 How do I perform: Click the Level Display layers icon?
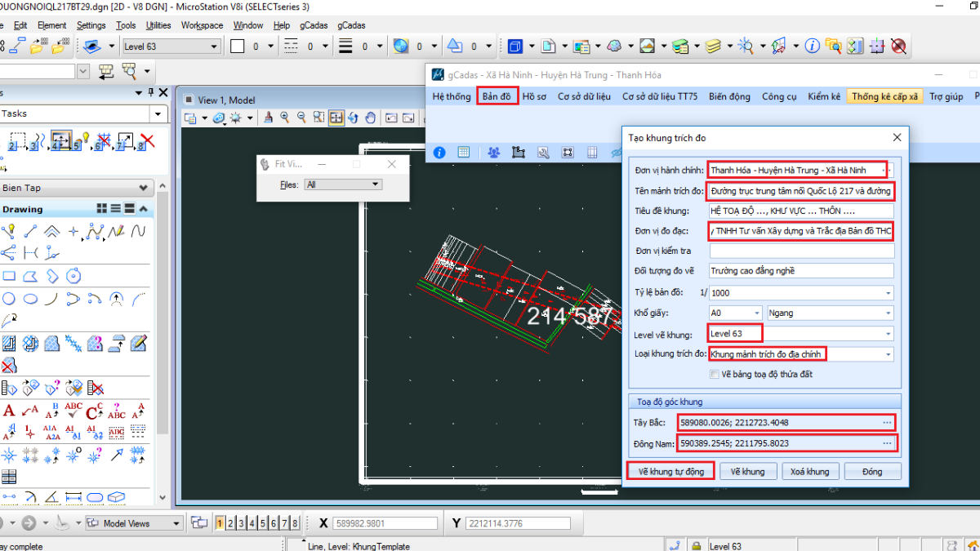[714, 46]
